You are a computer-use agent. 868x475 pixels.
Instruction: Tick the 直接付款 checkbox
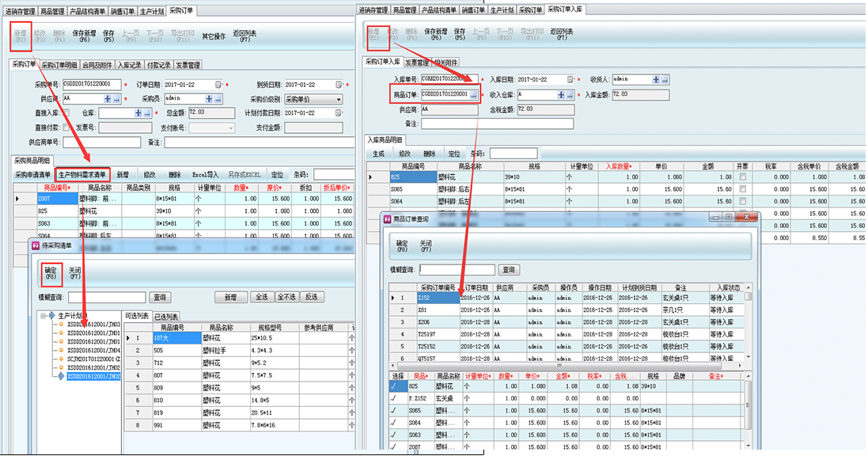[x=65, y=127]
